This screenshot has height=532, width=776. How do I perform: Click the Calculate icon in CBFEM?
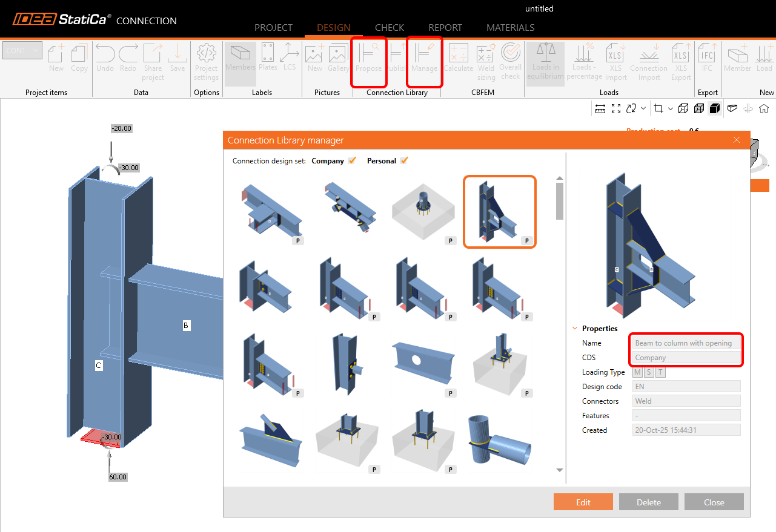click(x=458, y=59)
